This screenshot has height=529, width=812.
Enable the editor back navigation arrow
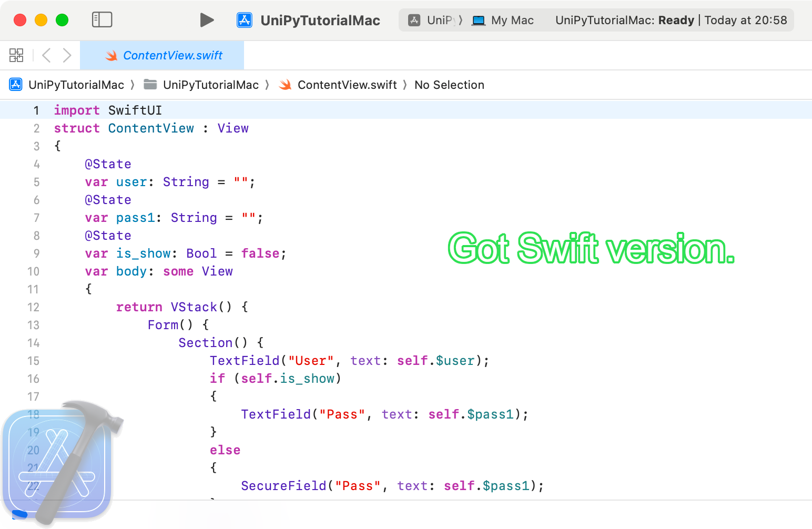(x=46, y=55)
